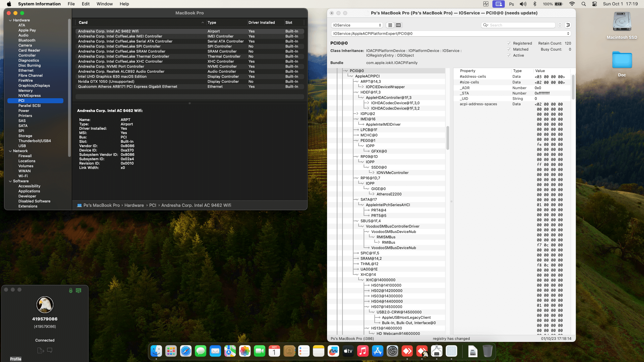Toggle the Matched checkbox
Image resolution: width=644 pixels, height=362 pixels.
pos(509,49)
